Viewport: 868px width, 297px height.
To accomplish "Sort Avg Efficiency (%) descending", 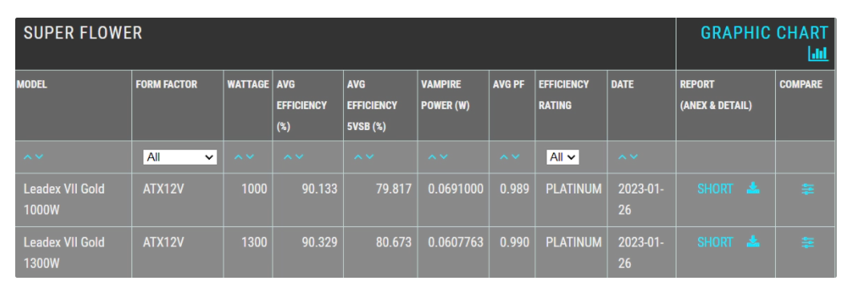I will [x=299, y=157].
